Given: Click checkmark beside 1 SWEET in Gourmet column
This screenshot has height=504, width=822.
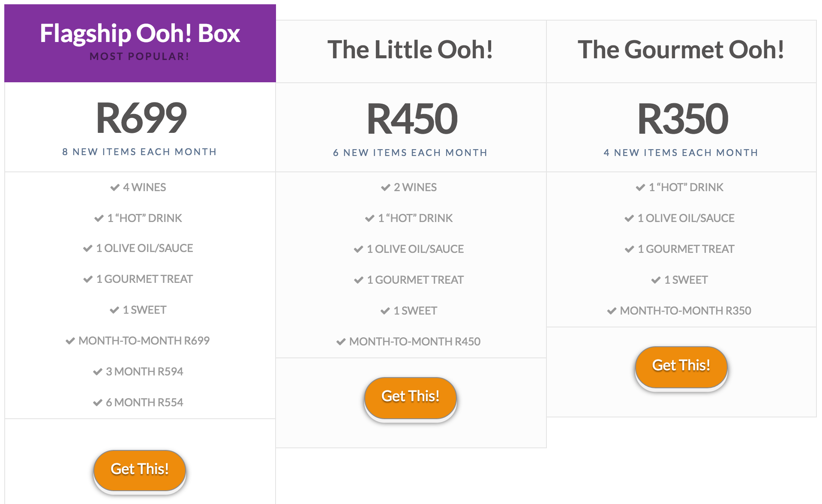Looking at the screenshot, I should click(x=656, y=280).
